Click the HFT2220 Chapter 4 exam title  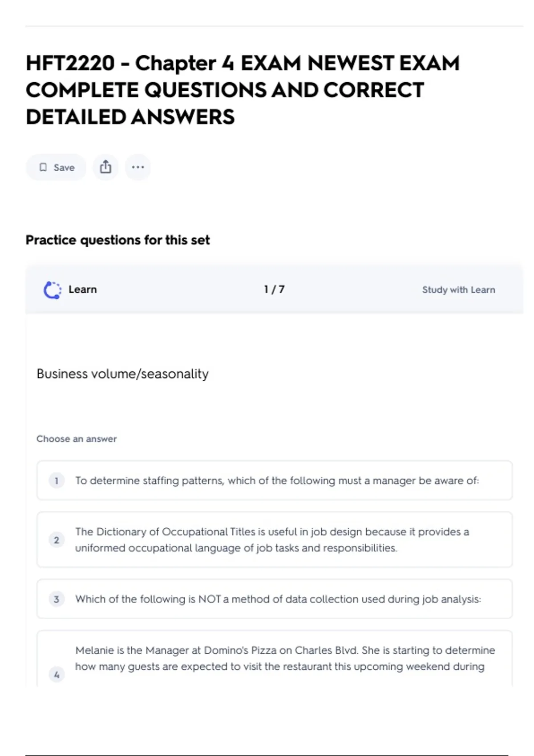point(243,90)
